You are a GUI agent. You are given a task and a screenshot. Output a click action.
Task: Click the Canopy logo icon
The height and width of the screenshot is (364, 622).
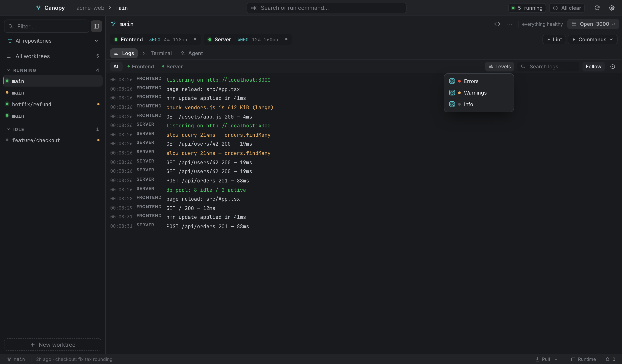tap(38, 8)
